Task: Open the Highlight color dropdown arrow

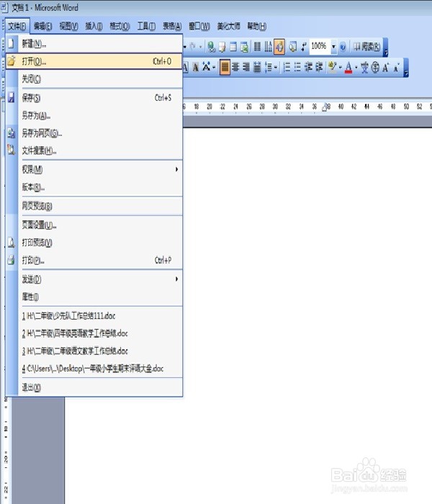Action: 341,68
